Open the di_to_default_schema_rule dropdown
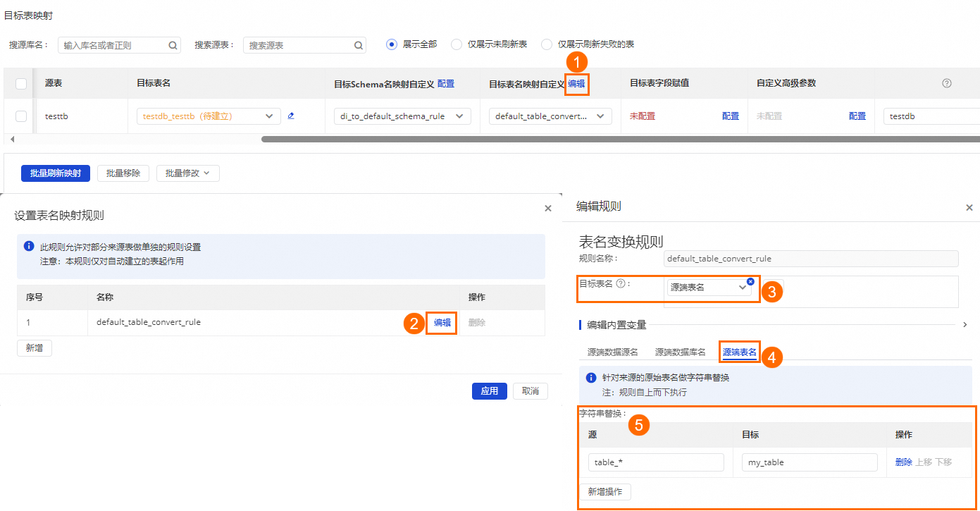The height and width of the screenshot is (511, 980). tap(402, 116)
